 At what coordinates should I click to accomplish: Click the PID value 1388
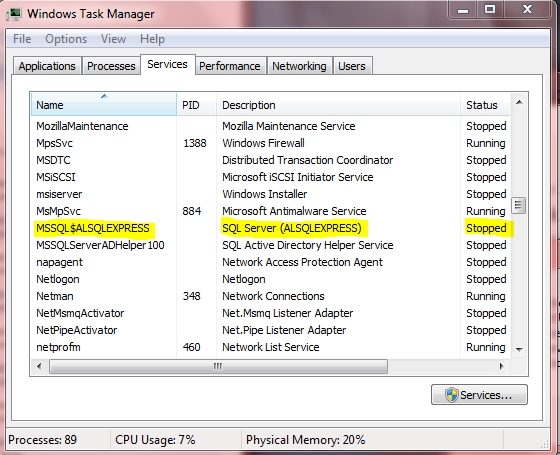[x=195, y=143]
